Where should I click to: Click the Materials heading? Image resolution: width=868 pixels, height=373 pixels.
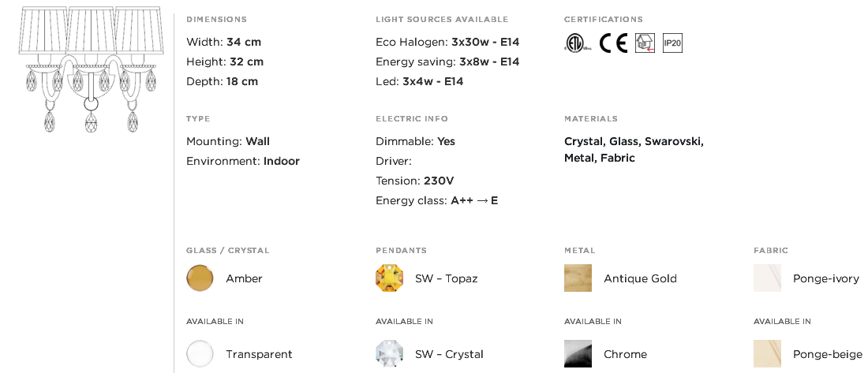(591, 118)
